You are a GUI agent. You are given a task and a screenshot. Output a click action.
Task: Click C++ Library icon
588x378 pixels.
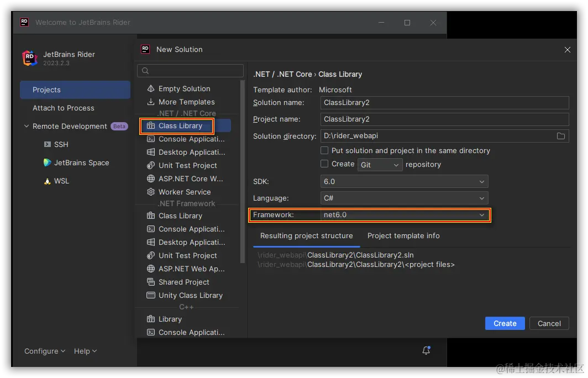tap(151, 319)
